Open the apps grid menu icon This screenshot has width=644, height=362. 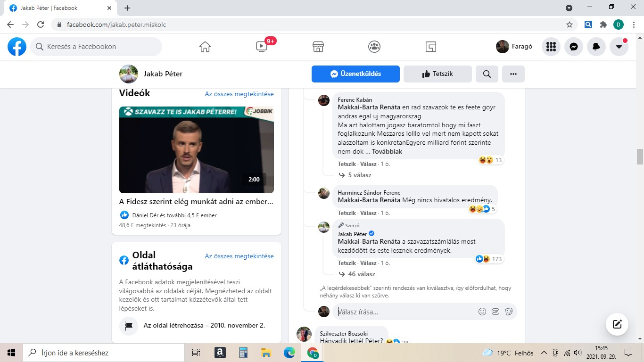coord(551,47)
